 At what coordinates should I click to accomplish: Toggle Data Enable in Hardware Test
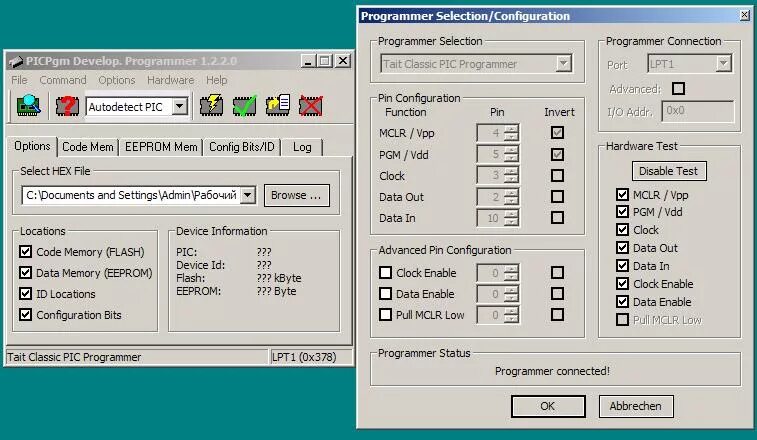pos(622,302)
